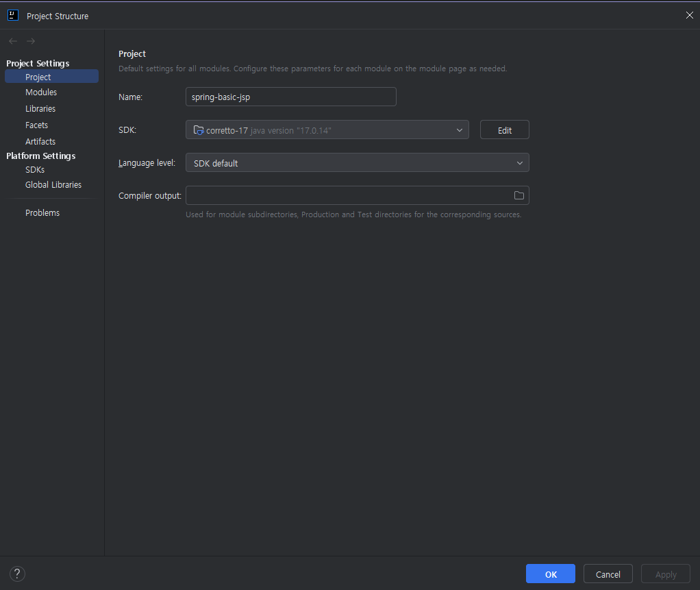This screenshot has height=590, width=700.
Task: Open the Modules settings page
Action: [41, 92]
